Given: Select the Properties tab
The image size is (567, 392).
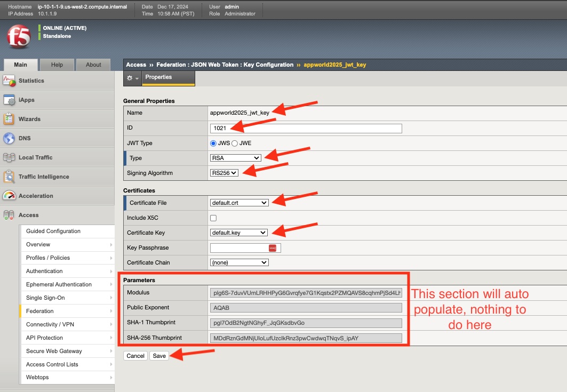Looking at the screenshot, I should pos(168,78).
